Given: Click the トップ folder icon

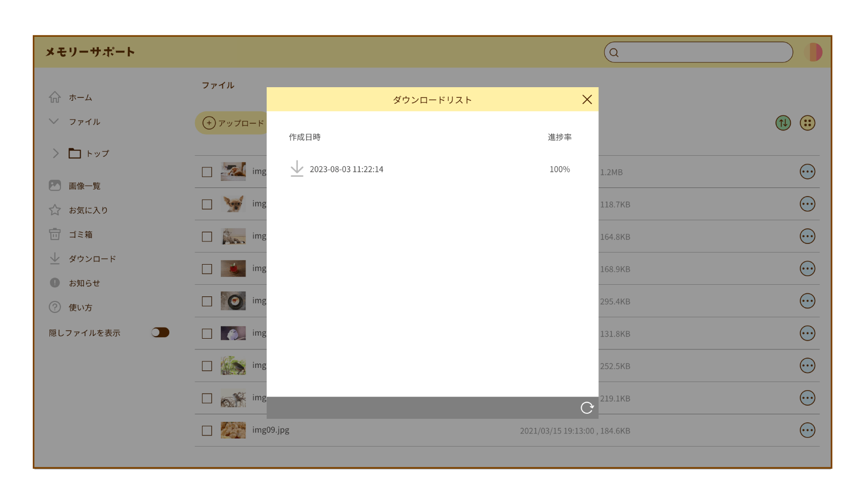Looking at the screenshot, I should click(x=75, y=153).
